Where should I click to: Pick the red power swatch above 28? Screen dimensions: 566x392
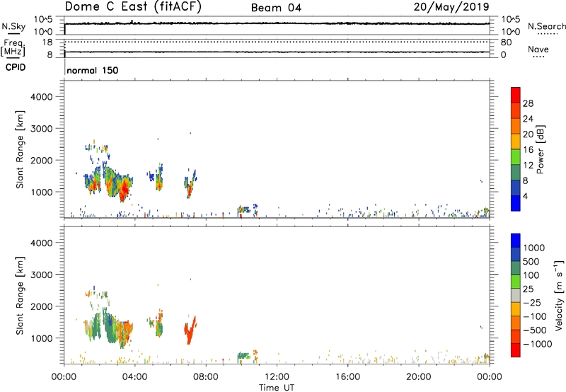(x=516, y=96)
